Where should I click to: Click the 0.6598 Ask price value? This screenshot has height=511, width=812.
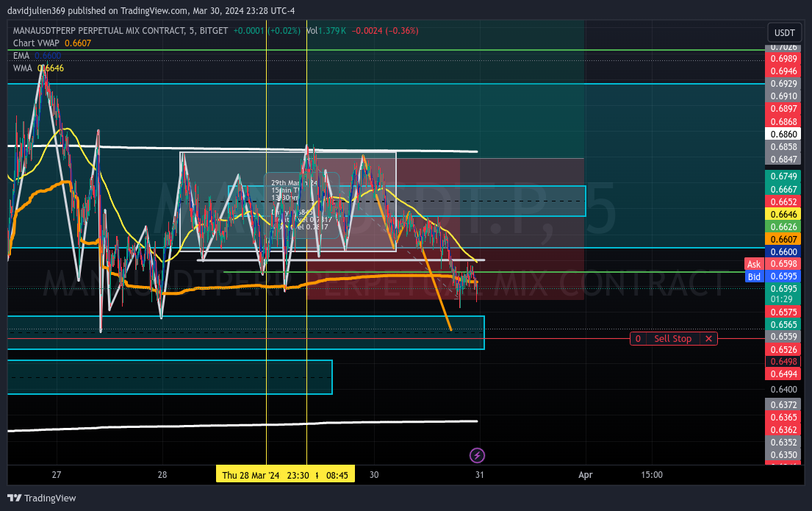tap(783, 264)
